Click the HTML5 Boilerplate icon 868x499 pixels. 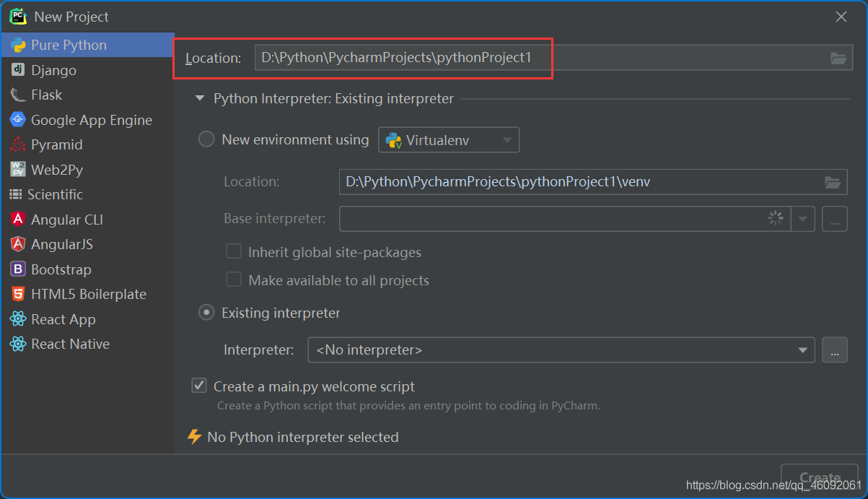(x=18, y=294)
